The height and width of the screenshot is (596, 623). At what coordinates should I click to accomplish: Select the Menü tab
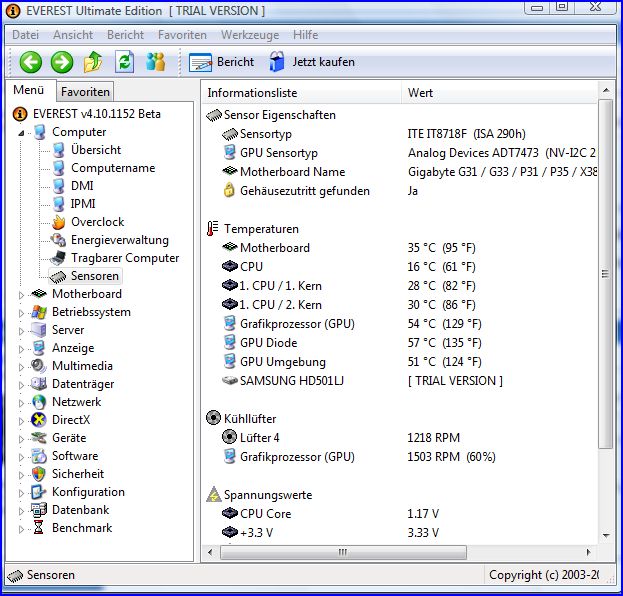(x=29, y=90)
